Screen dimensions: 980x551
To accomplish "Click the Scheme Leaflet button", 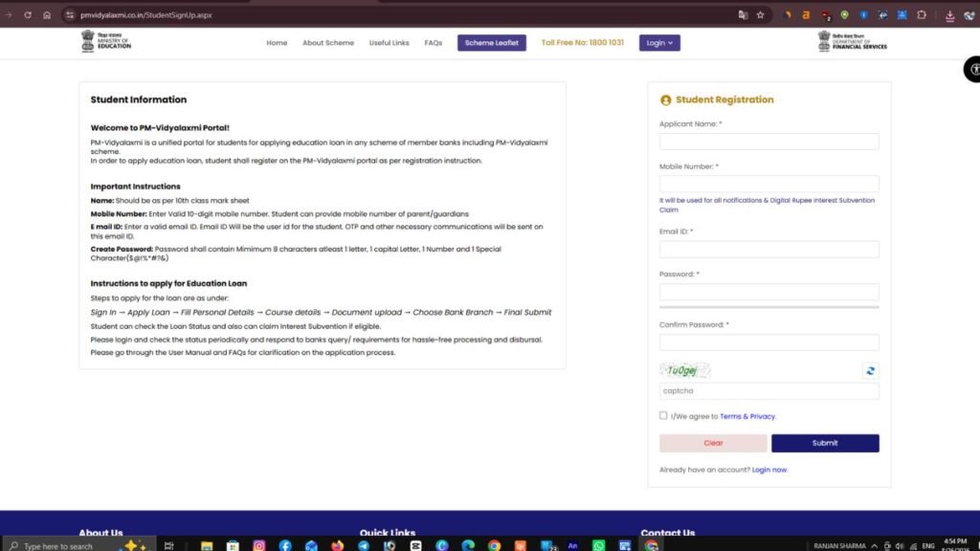I will click(x=492, y=42).
